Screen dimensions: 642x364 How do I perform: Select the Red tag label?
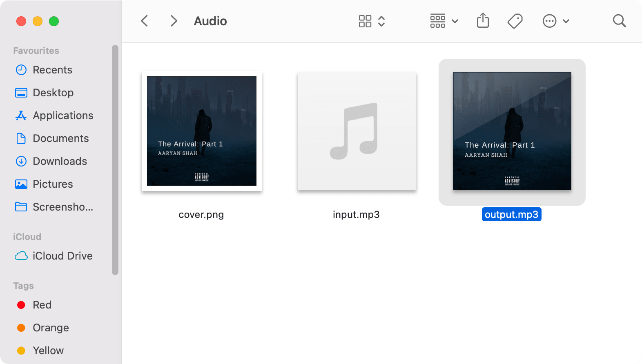(42, 305)
